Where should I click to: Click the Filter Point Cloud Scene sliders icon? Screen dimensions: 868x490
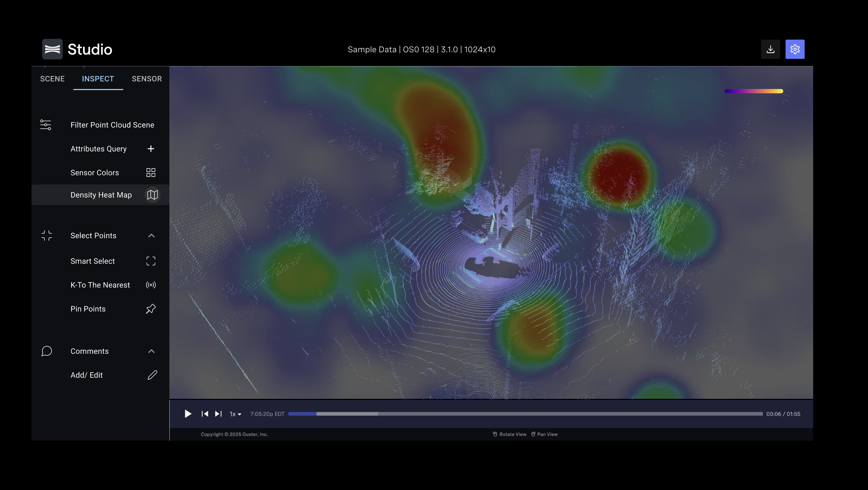point(46,125)
